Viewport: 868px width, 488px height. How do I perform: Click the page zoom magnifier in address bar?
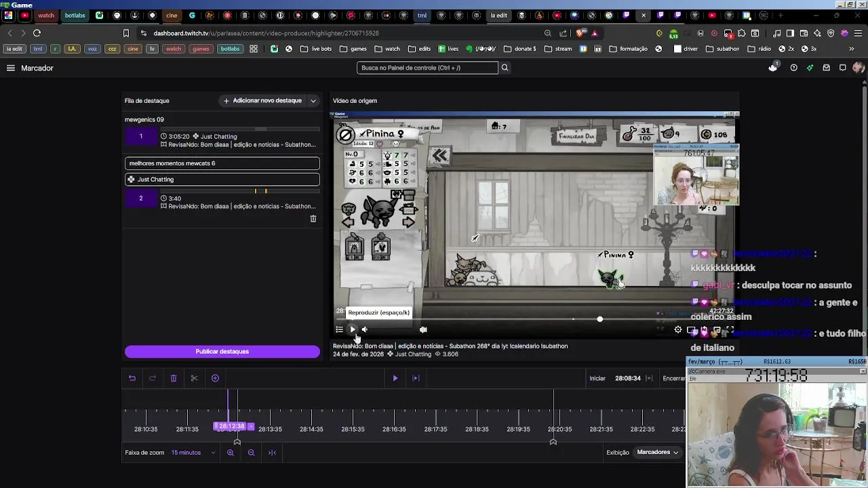pyautogui.click(x=547, y=33)
